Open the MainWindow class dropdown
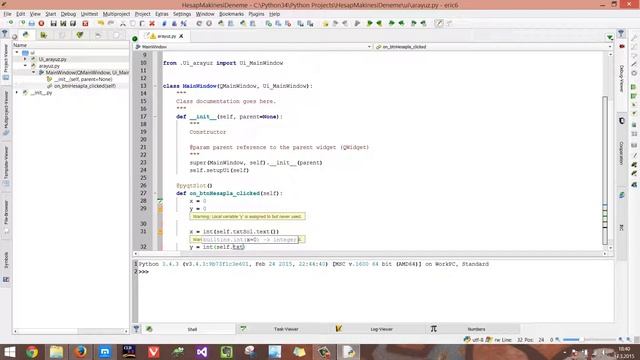Image resolution: width=640 pixels, height=360 pixels. click(253, 47)
